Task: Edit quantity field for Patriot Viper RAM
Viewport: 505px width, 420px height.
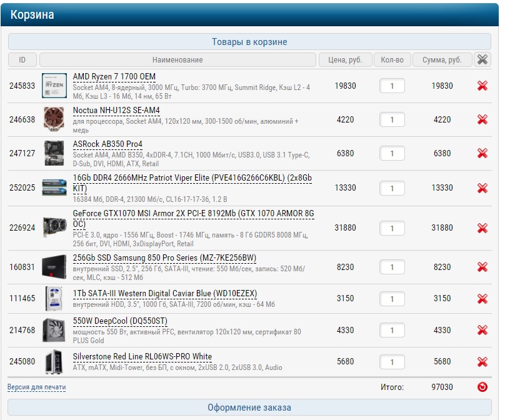Action: pyautogui.click(x=392, y=188)
